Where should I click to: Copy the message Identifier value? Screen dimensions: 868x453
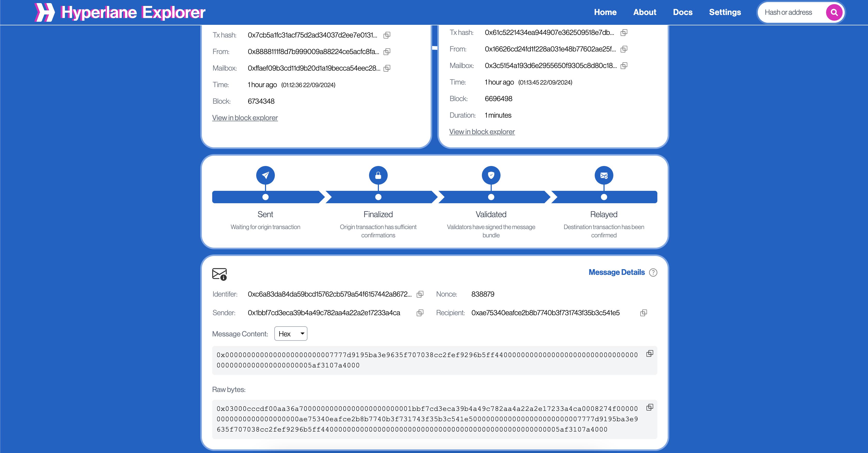420,294
